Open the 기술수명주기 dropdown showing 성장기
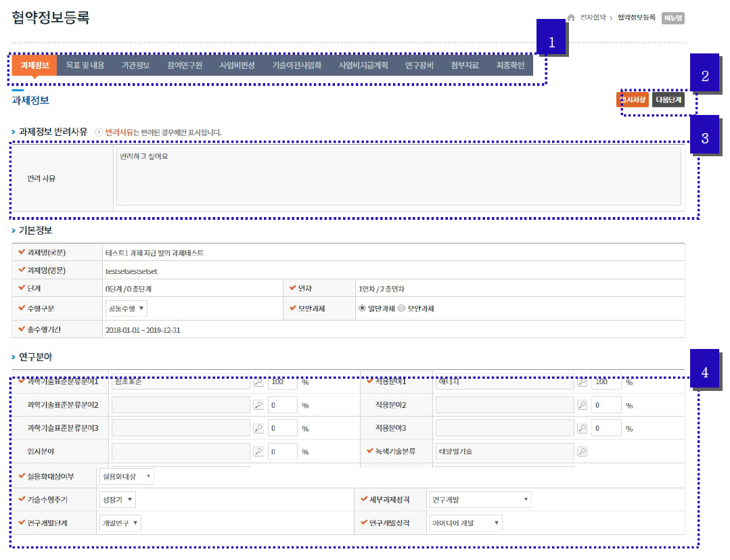This screenshot has width=730, height=560. coord(117,500)
